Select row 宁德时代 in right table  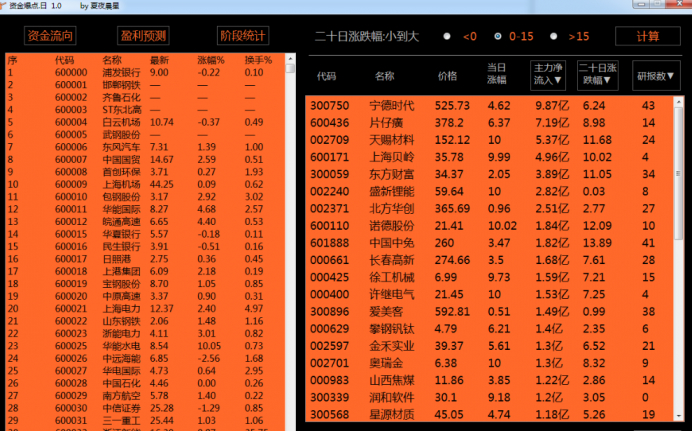coord(490,105)
